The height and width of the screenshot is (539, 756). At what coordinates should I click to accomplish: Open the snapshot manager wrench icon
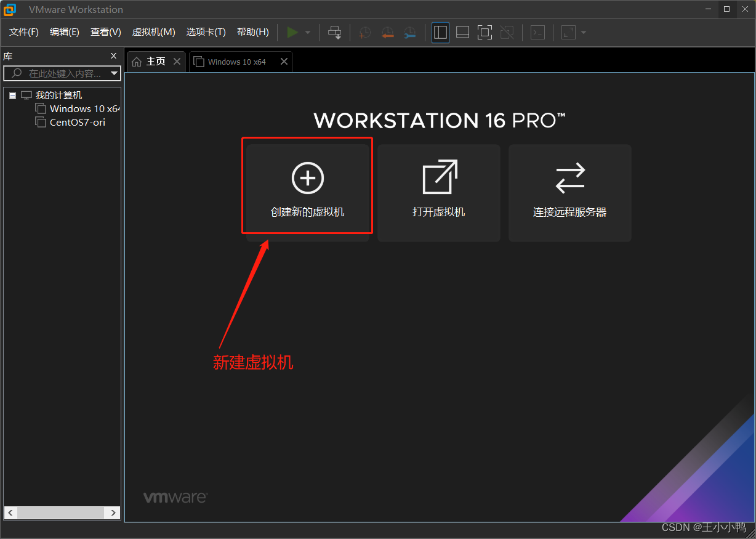click(x=409, y=33)
